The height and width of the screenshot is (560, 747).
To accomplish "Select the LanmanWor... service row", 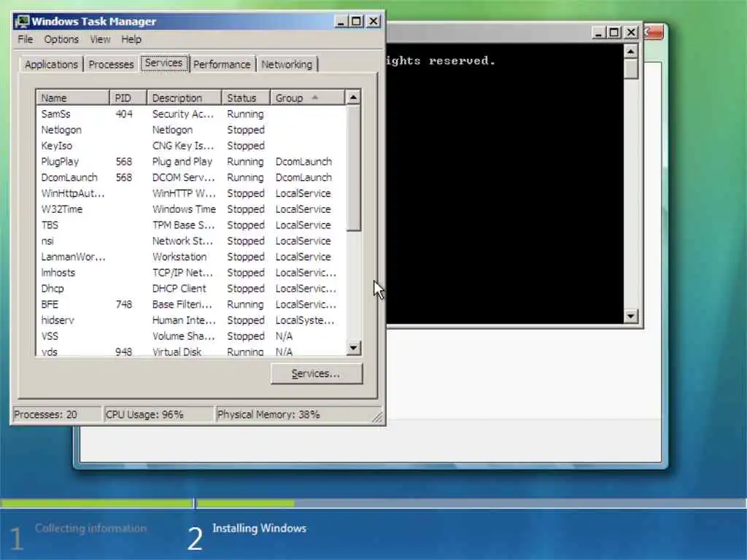I will [x=191, y=257].
